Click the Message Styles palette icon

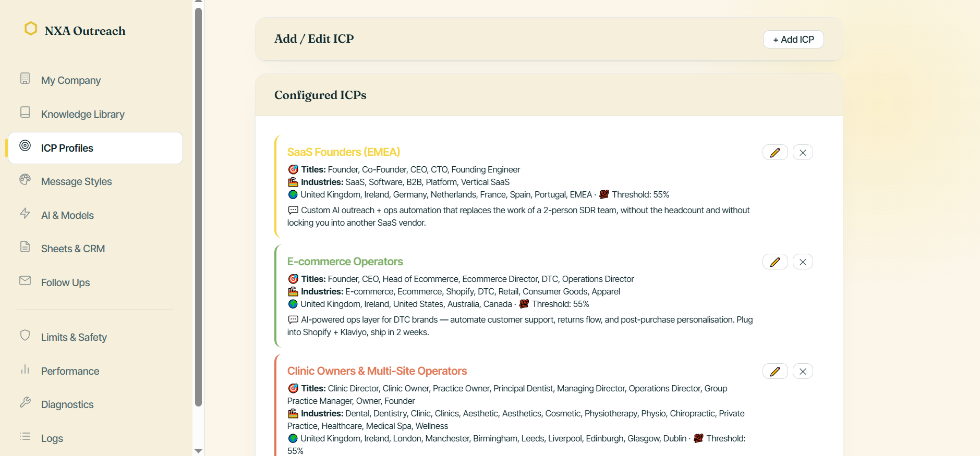(x=25, y=179)
